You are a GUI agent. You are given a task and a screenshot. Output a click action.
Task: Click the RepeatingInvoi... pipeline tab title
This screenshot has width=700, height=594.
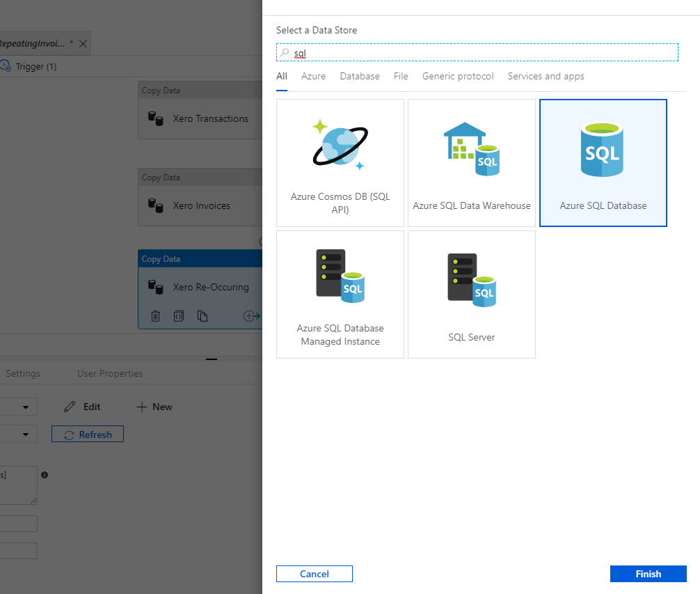32,43
